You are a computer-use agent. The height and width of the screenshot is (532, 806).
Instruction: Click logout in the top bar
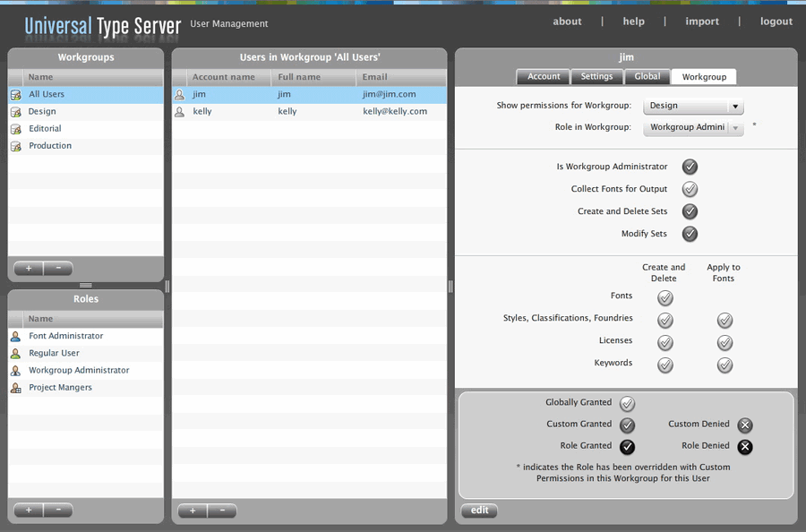776,21
